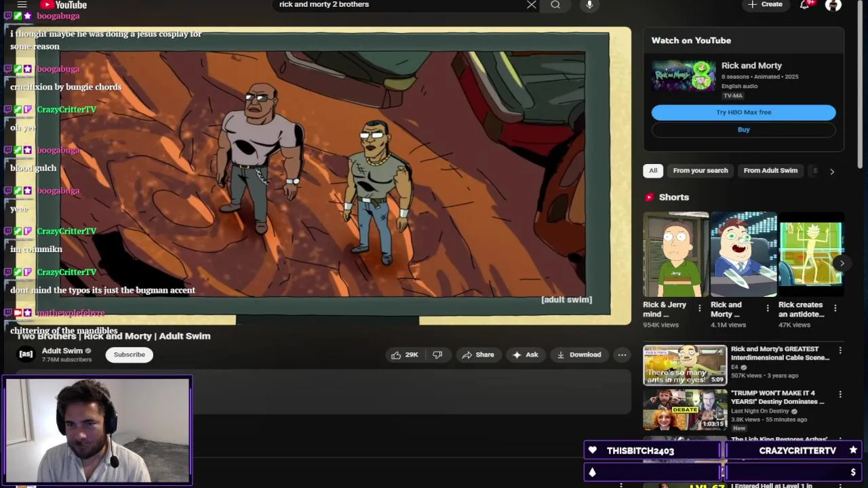
Task: Open the Adult Swim channel avatar
Action: (26, 354)
